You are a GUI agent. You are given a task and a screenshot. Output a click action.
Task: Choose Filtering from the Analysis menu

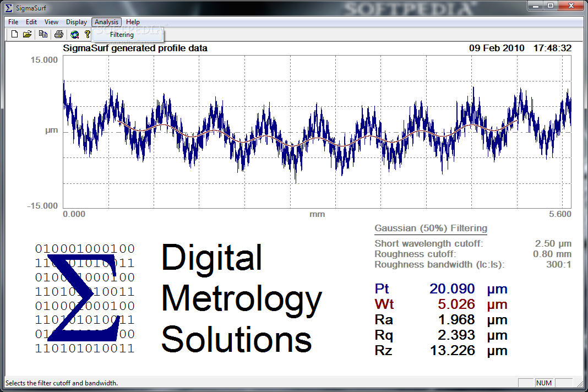click(x=122, y=35)
